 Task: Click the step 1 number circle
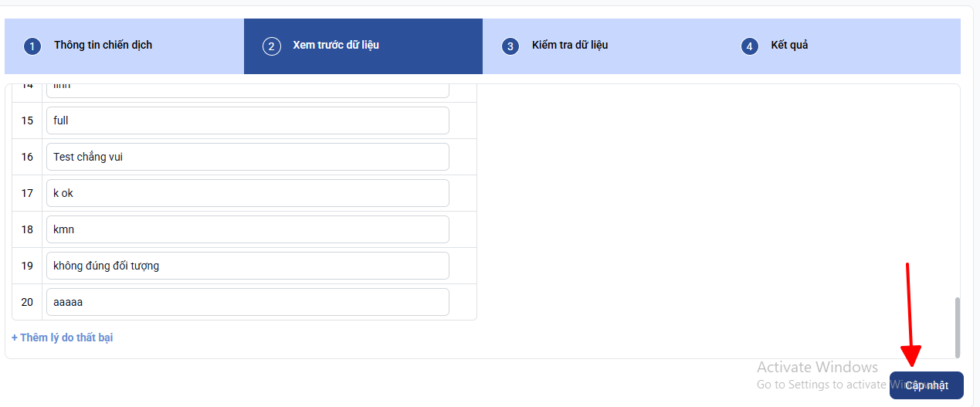[x=32, y=46]
